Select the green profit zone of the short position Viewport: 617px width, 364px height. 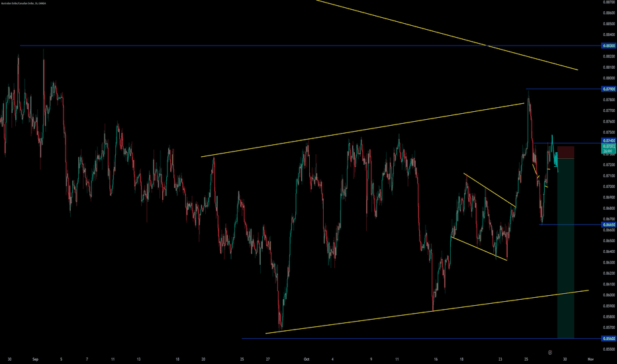pyautogui.click(x=566, y=248)
